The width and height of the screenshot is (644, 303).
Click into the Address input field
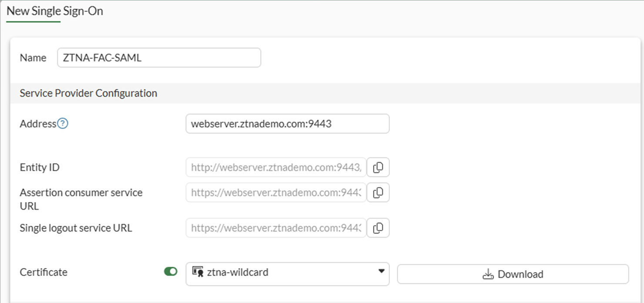click(287, 124)
